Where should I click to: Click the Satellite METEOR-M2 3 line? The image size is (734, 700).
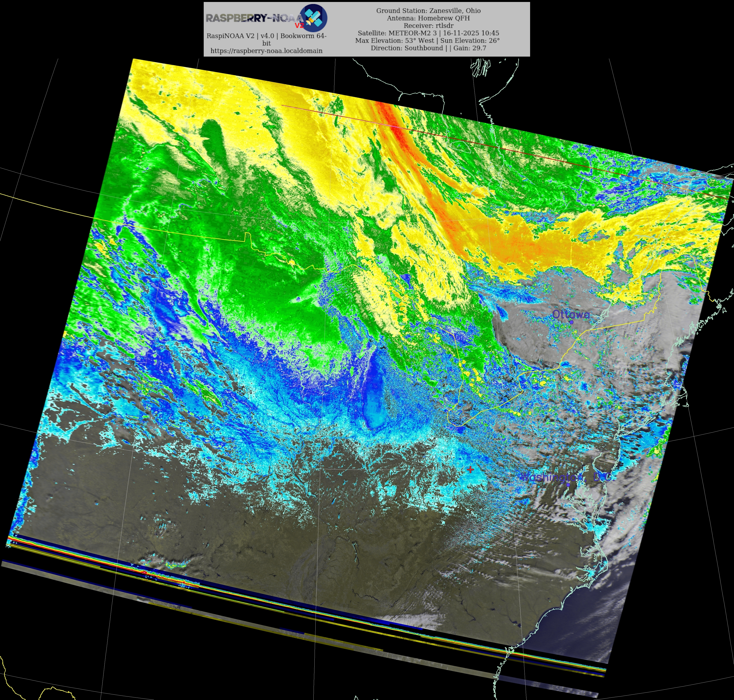click(x=428, y=33)
